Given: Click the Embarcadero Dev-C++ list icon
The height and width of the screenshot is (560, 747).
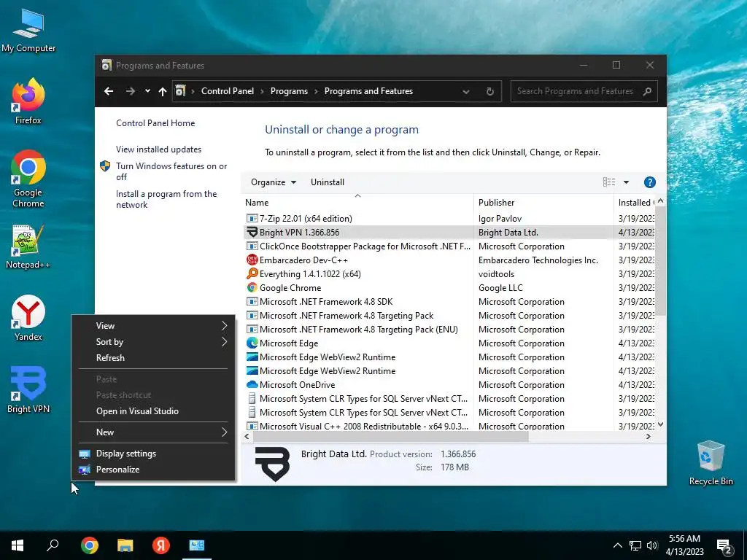Looking at the screenshot, I should click(252, 260).
